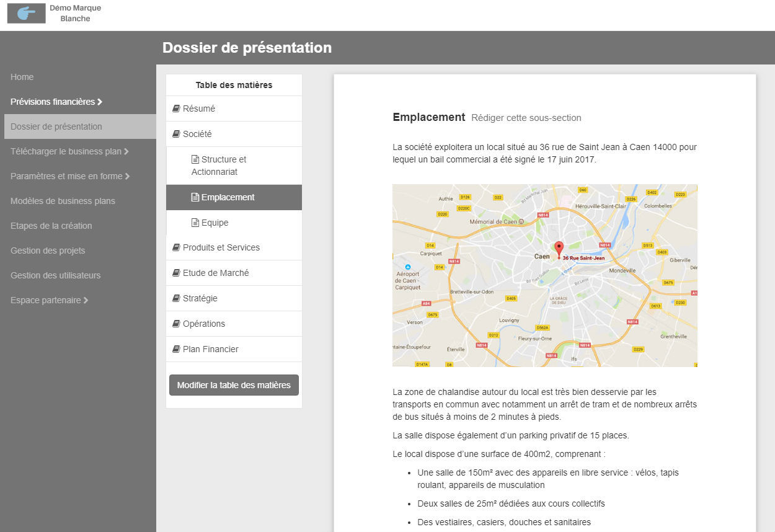Open Gestion des utilisateurs

[x=55, y=275]
